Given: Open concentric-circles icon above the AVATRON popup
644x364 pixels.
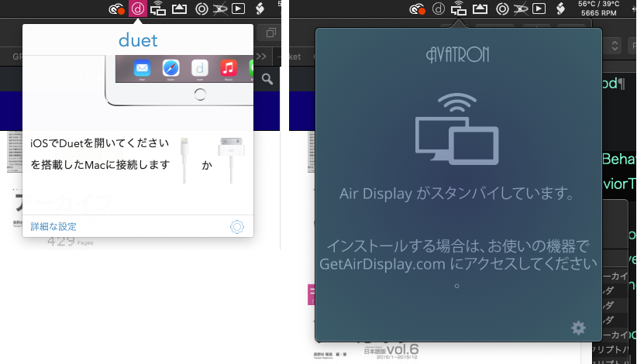Looking at the screenshot, I should click(502, 9).
